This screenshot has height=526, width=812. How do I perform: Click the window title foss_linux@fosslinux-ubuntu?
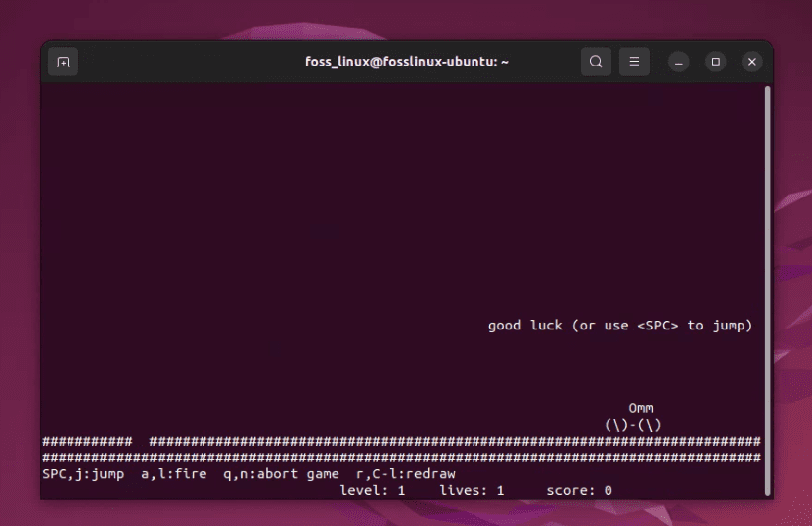coord(407,62)
